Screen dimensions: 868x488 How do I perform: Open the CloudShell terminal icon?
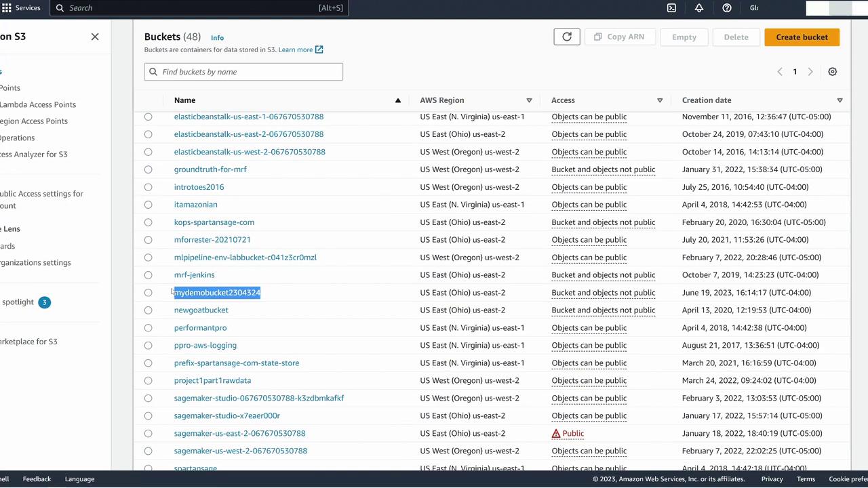pyautogui.click(x=671, y=8)
